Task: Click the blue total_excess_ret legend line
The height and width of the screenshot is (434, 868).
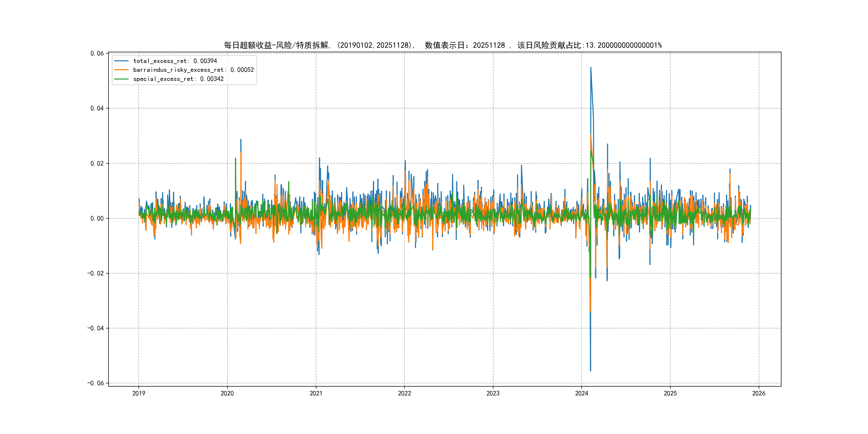Action: (x=121, y=61)
